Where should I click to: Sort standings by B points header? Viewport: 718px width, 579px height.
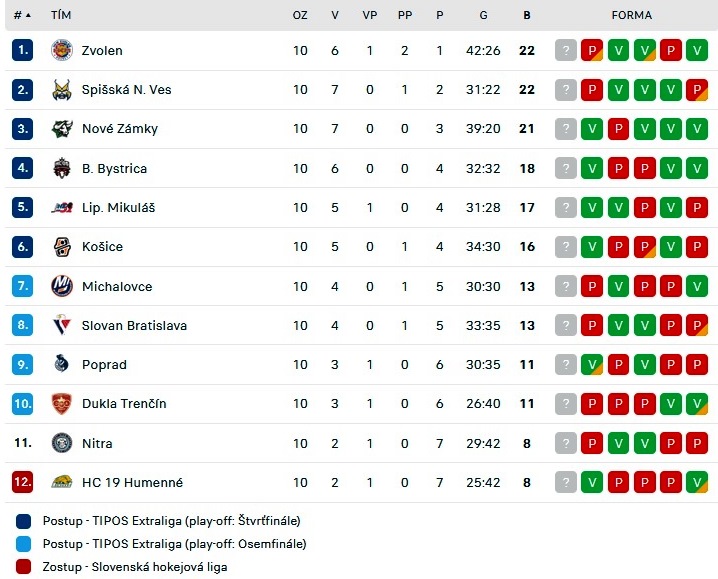[x=527, y=15]
